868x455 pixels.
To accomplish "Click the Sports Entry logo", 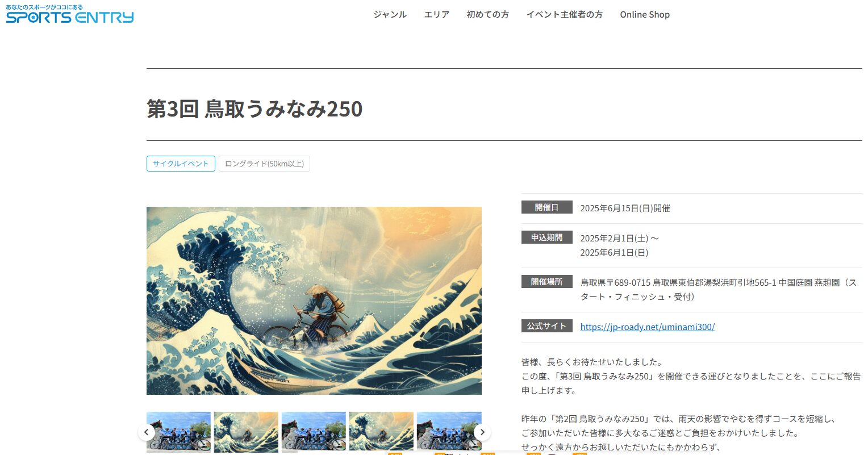I will [70, 14].
